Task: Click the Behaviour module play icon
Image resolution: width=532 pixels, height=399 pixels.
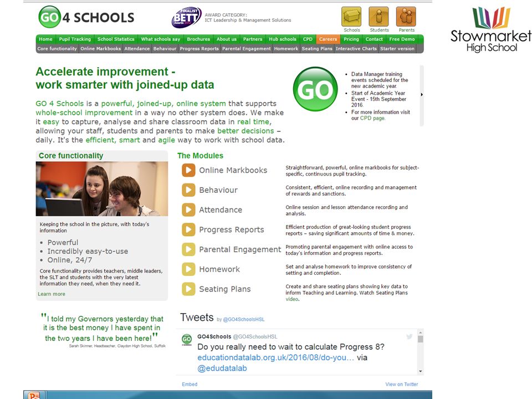Action: coord(188,190)
